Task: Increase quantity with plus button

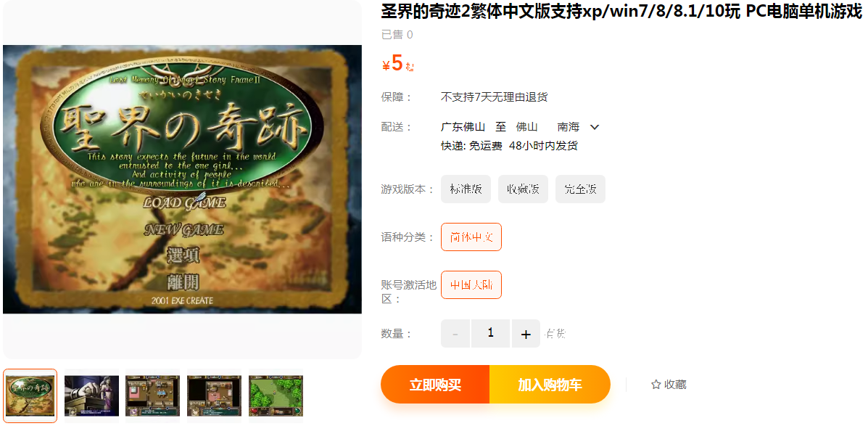Action: click(526, 334)
